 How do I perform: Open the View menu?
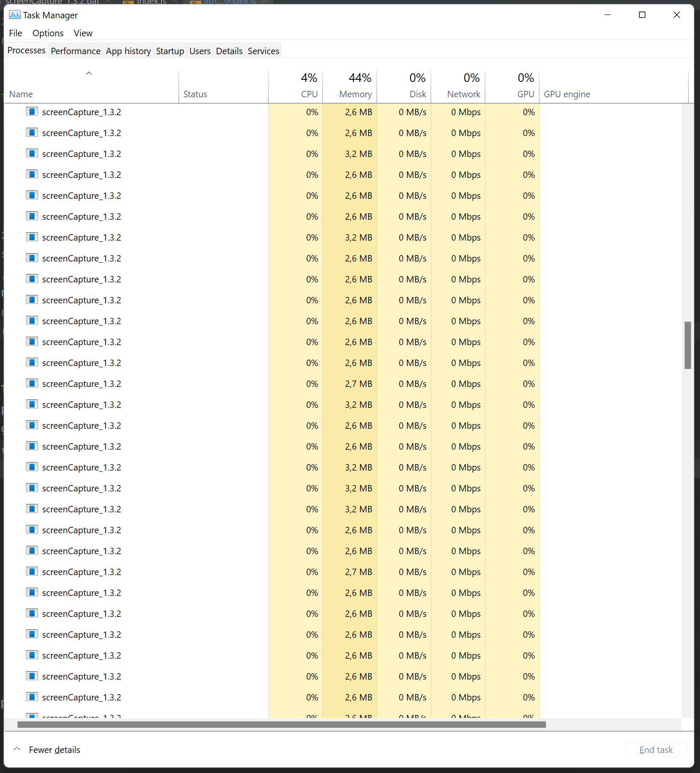pos(82,33)
